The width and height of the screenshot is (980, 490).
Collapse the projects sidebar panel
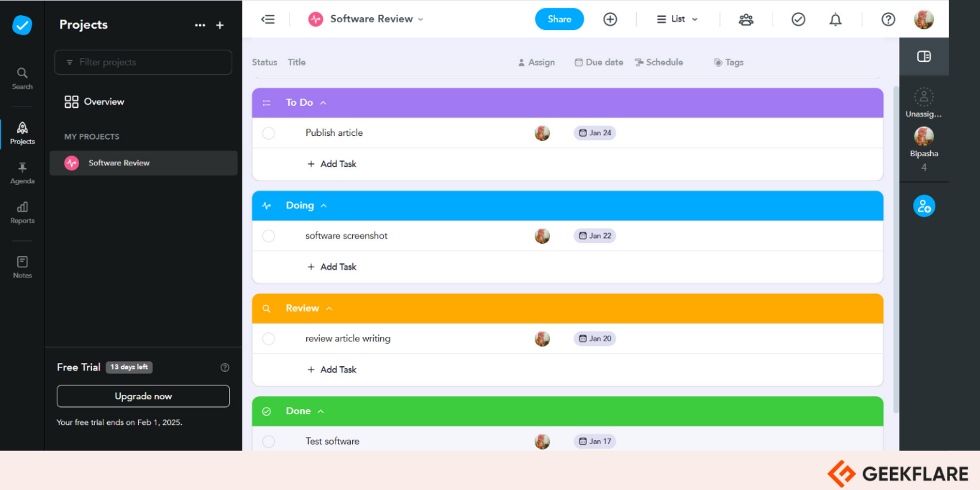(x=268, y=19)
